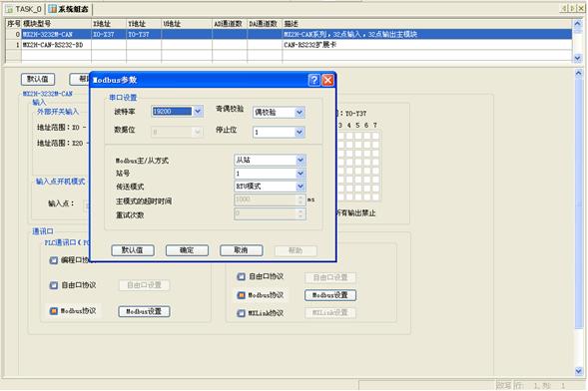Screen dimensions: 588x391
Task: Click the module table scroll-down arrow
Action: pyautogui.click(x=577, y=58)
